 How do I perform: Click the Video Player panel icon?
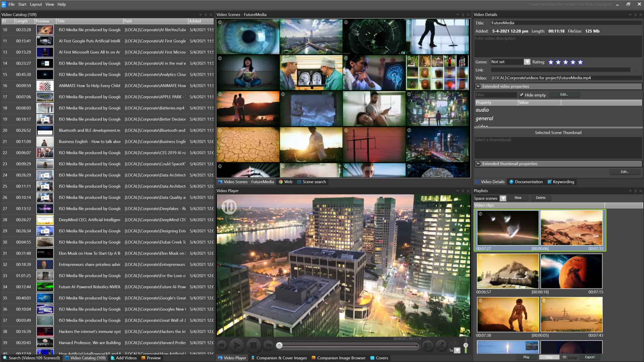[220, 358]
